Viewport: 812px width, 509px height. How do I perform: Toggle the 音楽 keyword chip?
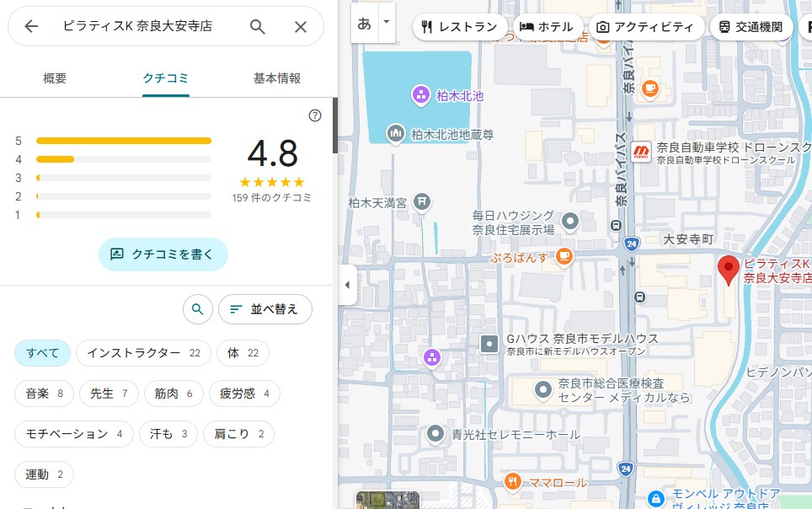point(44,394)
